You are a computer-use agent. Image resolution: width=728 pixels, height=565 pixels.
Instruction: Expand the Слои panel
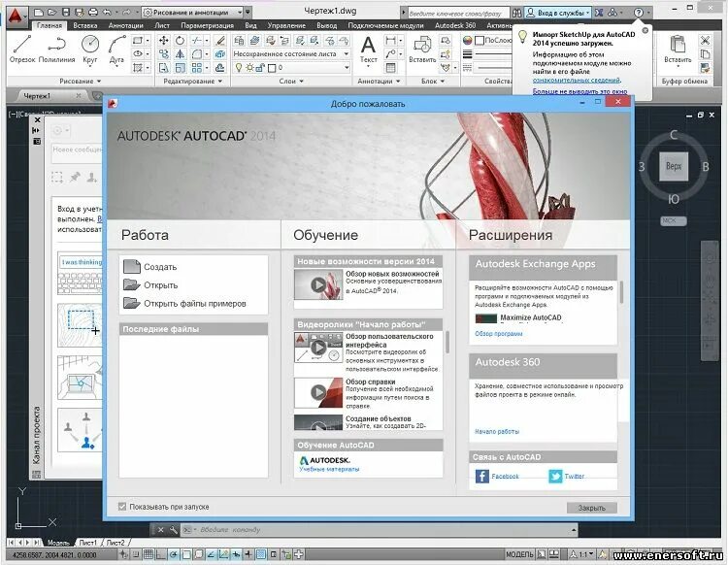291,81
